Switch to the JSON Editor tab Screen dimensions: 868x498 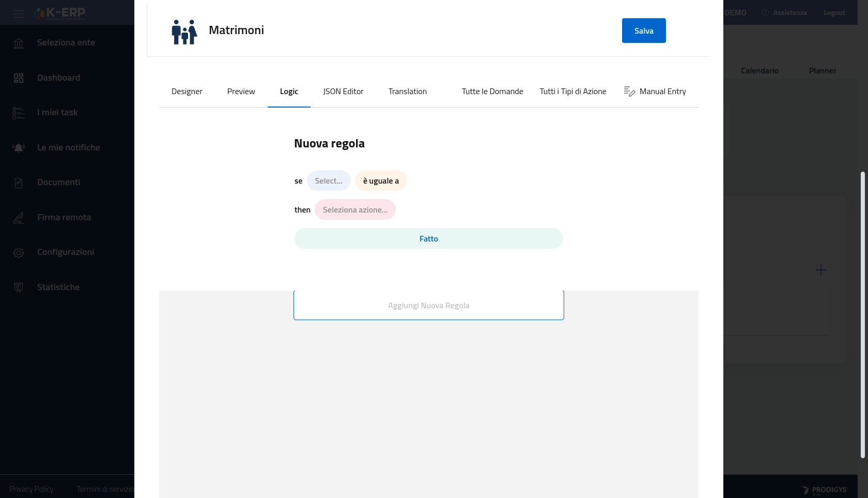pos(343,92)
